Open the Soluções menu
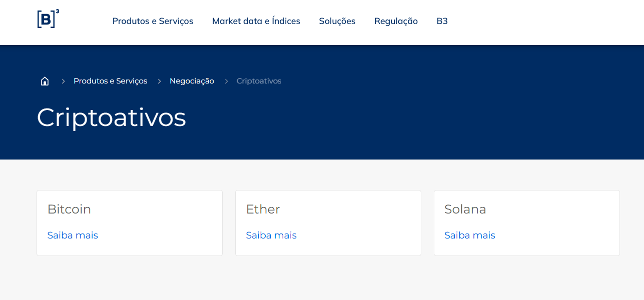 tap(337, 21)
